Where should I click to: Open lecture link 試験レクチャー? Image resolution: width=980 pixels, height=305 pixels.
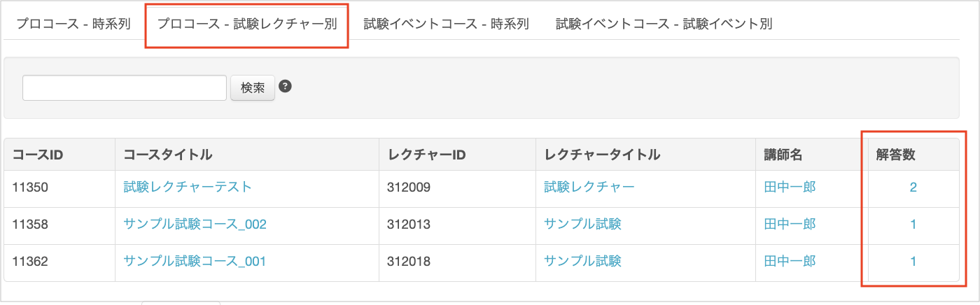(x=589, y=187)
